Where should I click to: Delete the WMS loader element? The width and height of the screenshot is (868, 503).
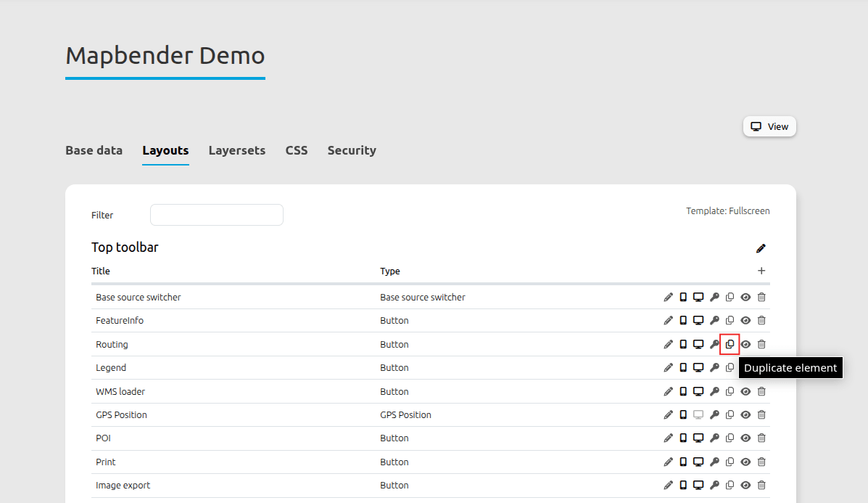(x=761, y=392)
